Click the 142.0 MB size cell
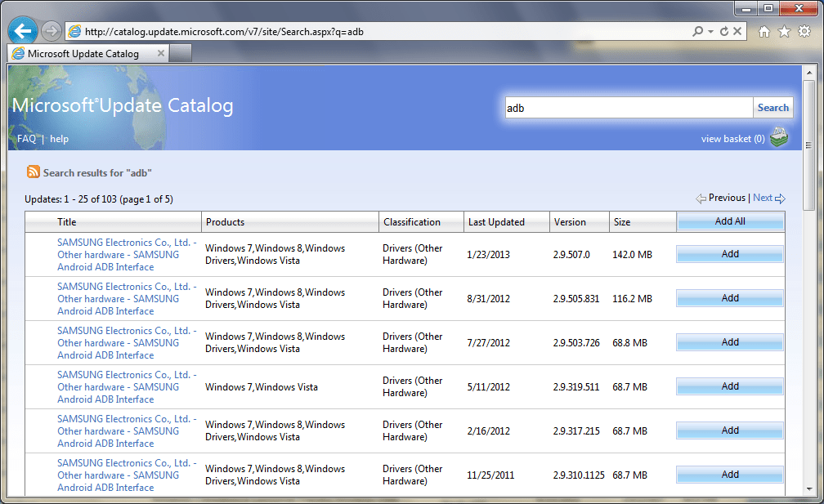Viewport: 824px width, 504px height. [632, 255]
